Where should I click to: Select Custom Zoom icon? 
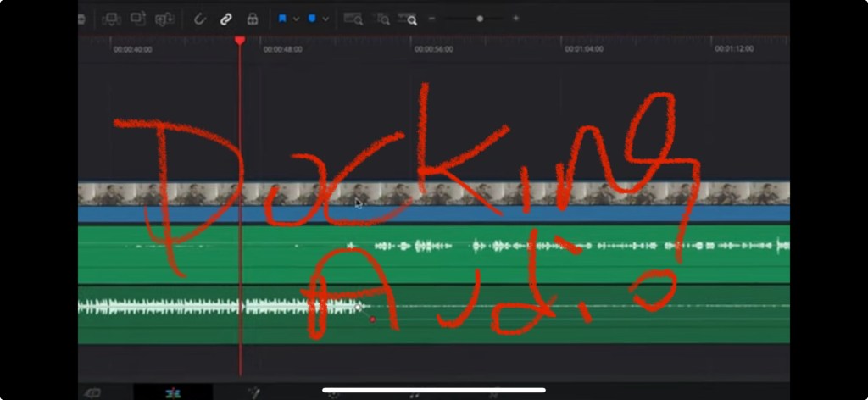[x=408, y=19]
